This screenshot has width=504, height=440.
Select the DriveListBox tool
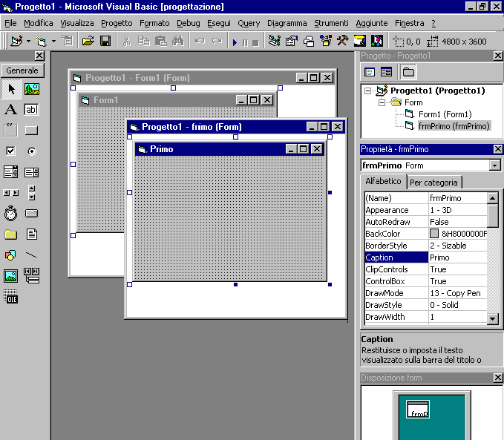31,214
